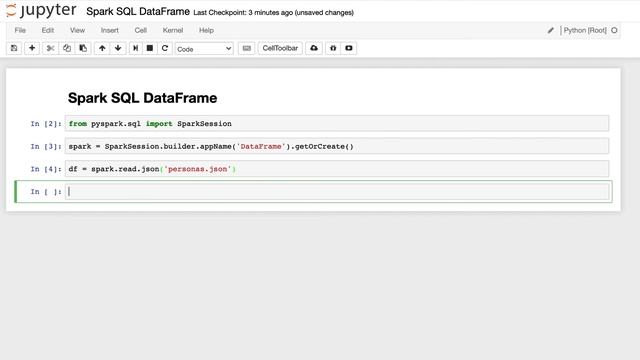Click the cell reading personas.json

[x=337, y=169]
